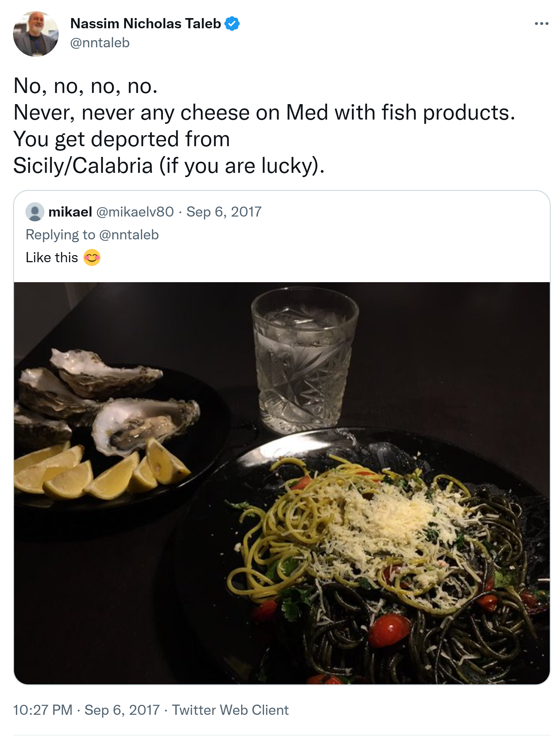Click the @nntaleb handle below the name

[100, 43]
